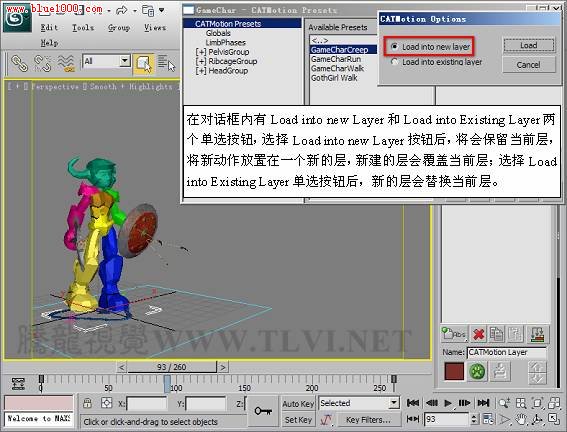Select the Bind to Space Warp tool
Viewport: 567px width, 432px height.
pos(66,63)
